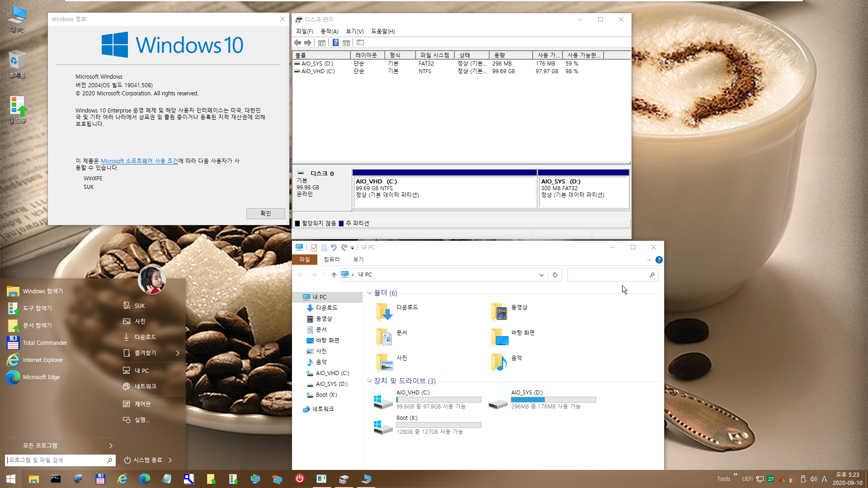Click the red power icon in taskbar
The width and height of the screenshot is (868, 488).
point(299,479)
